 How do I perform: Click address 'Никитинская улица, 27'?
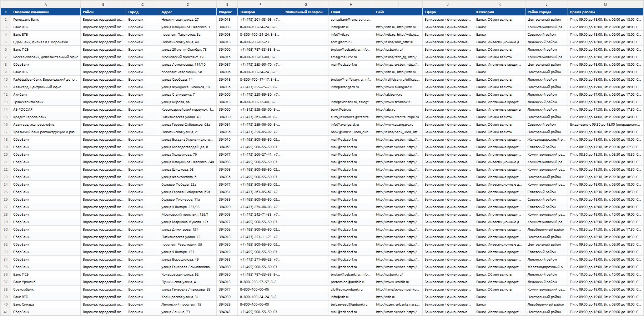(188, 20)
